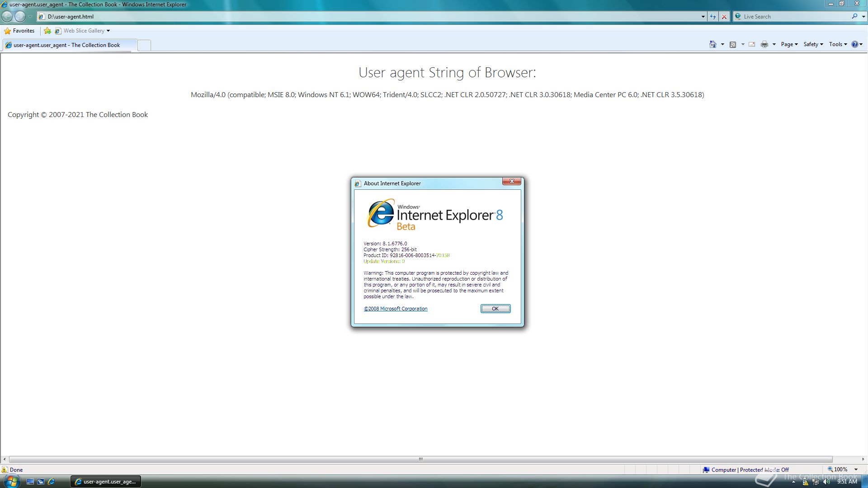Click the 9:51 AM taskbar clock
This screenshot has width=868, height=488.
[x=847, y=482]
